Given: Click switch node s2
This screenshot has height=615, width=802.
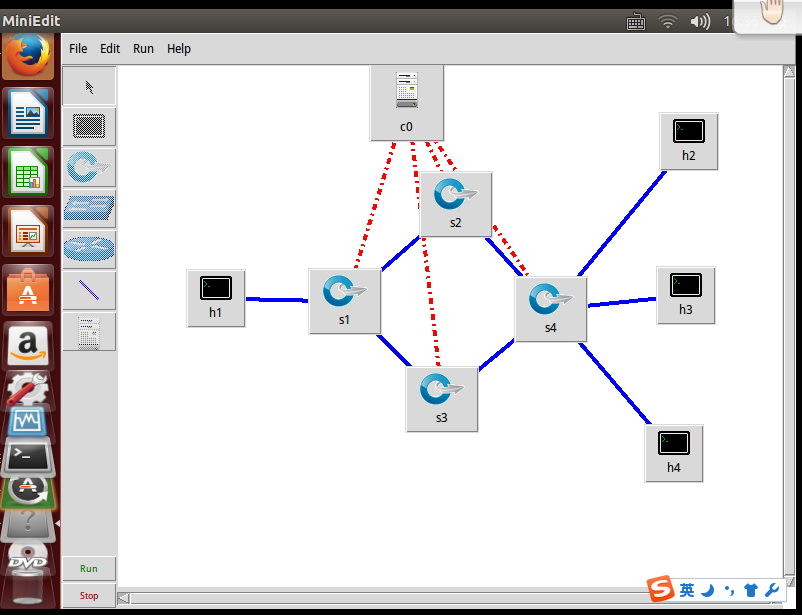Looking at the screenshot, I should pos(456,204).
